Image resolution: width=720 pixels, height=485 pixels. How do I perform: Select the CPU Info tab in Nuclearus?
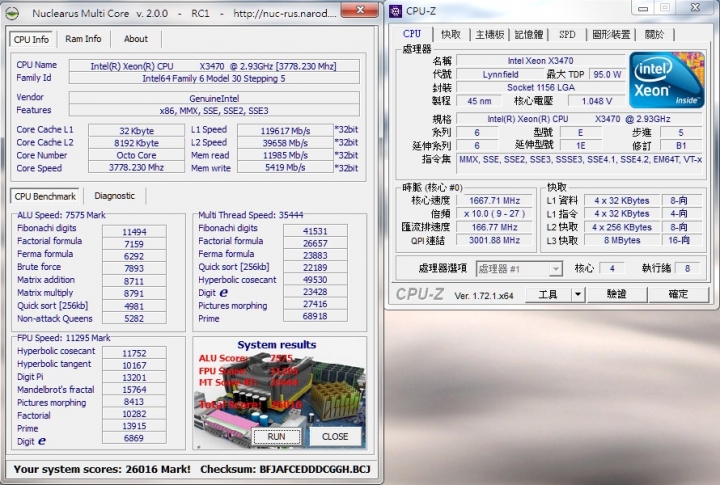[x=31, y=39]
